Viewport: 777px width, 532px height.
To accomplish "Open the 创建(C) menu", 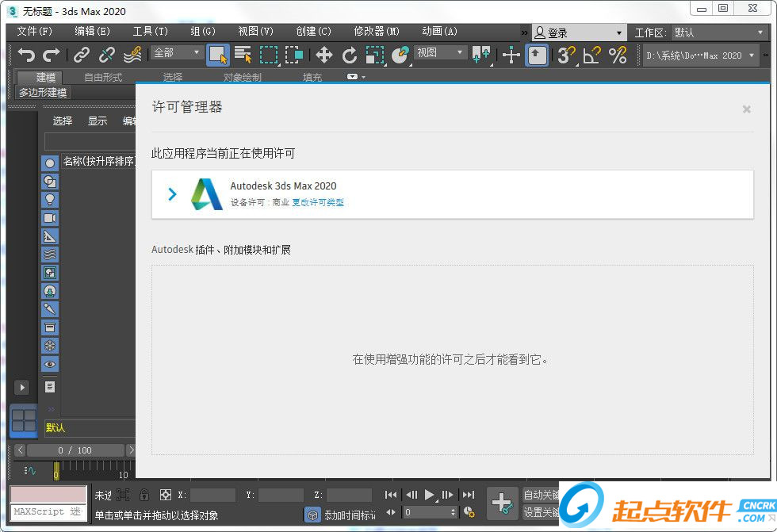I will [313, 32].
